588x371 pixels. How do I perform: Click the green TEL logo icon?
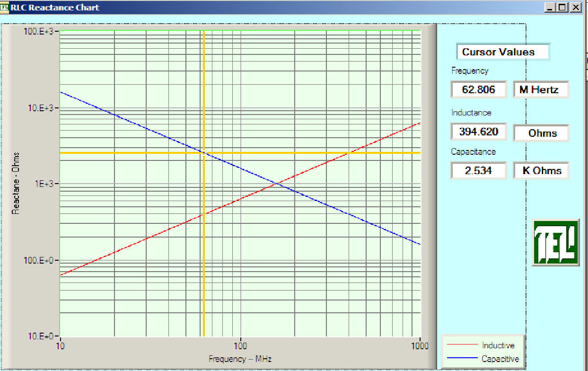coord(556,242)
